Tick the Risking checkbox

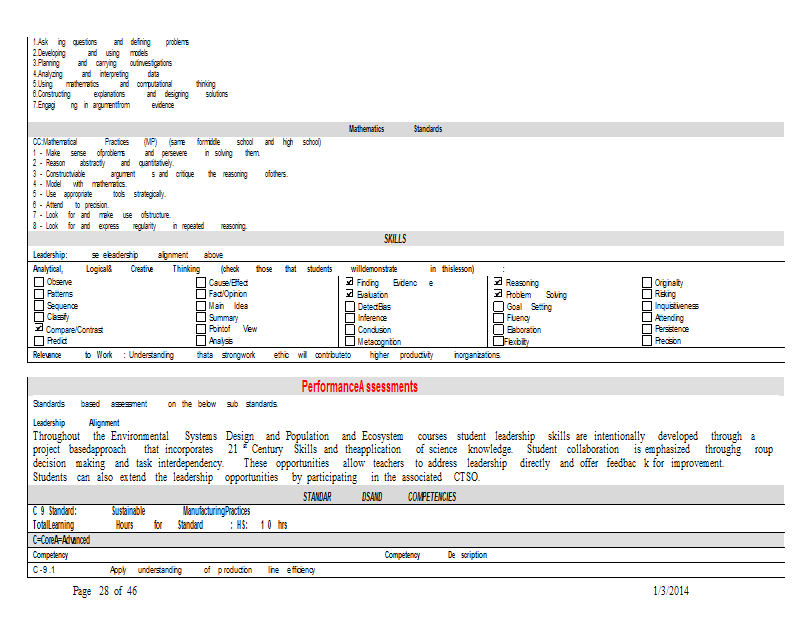coord(647,293)
